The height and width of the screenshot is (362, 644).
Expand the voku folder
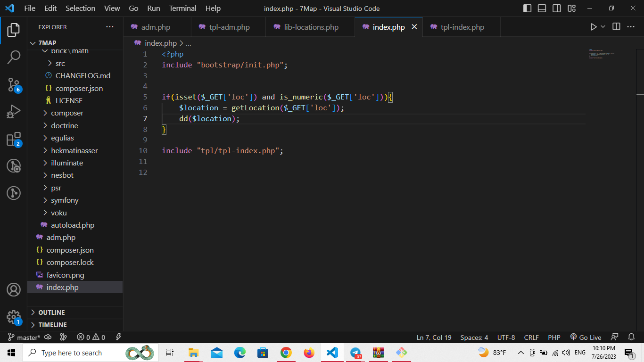(75, 213)
